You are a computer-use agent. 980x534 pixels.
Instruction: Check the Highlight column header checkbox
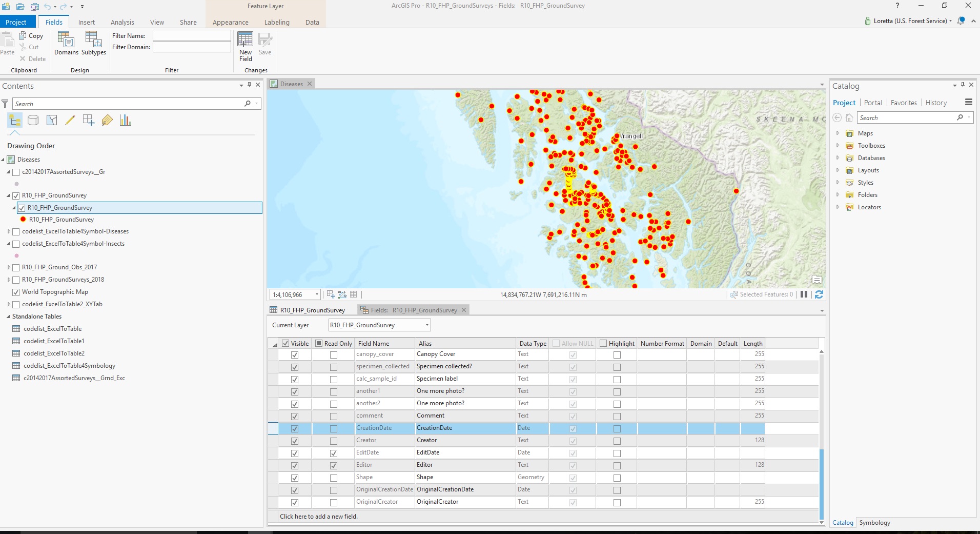tap(603, 343)
